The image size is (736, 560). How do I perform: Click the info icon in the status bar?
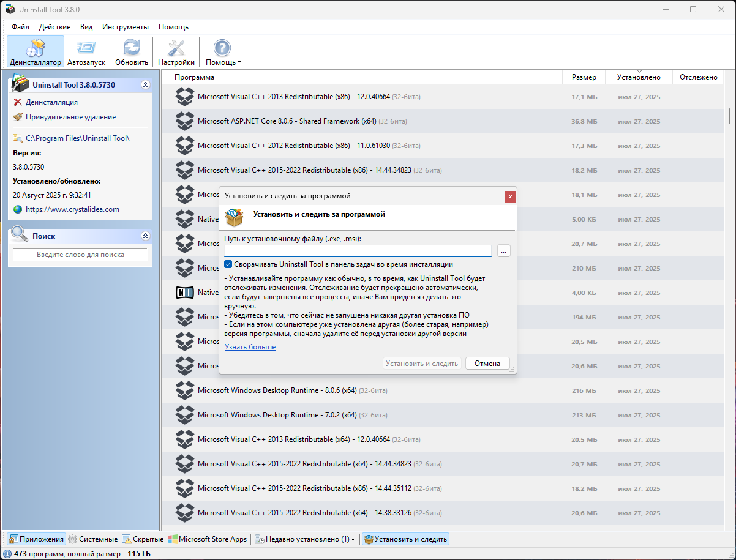[7, 554]
